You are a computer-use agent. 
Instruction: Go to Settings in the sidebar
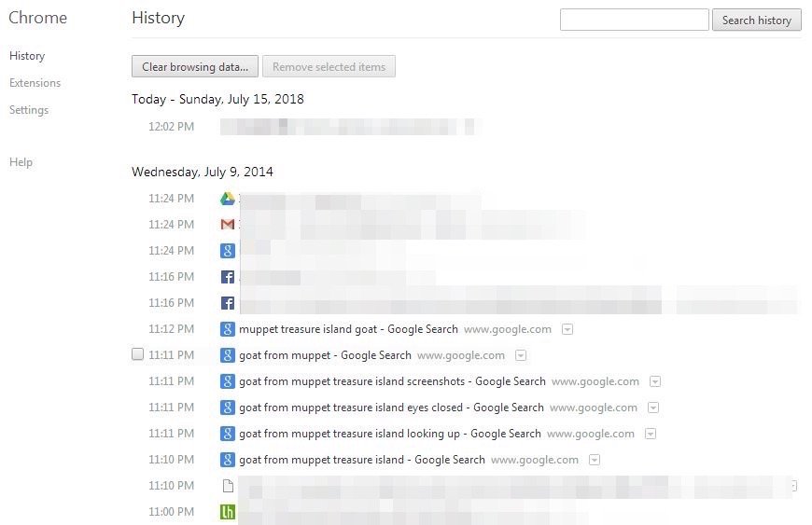click(29, 110)
